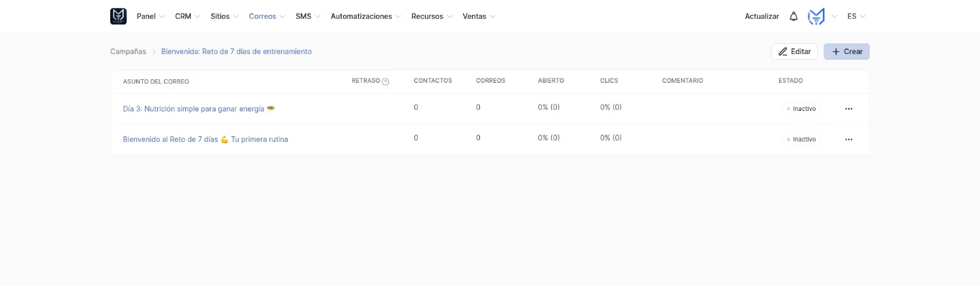Click the app logo in the top-left corner
The image size is (980, 286).
(118, 16)
